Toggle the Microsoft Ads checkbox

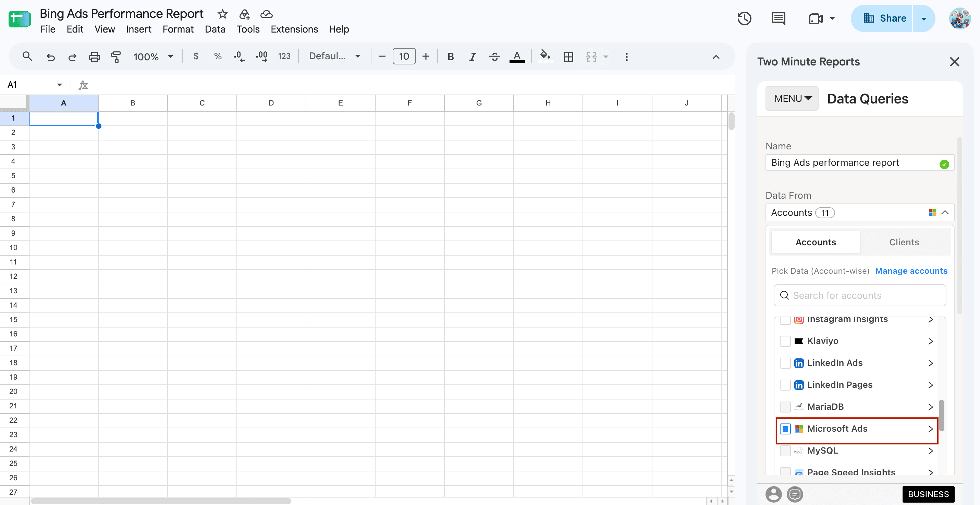(785, 429)
